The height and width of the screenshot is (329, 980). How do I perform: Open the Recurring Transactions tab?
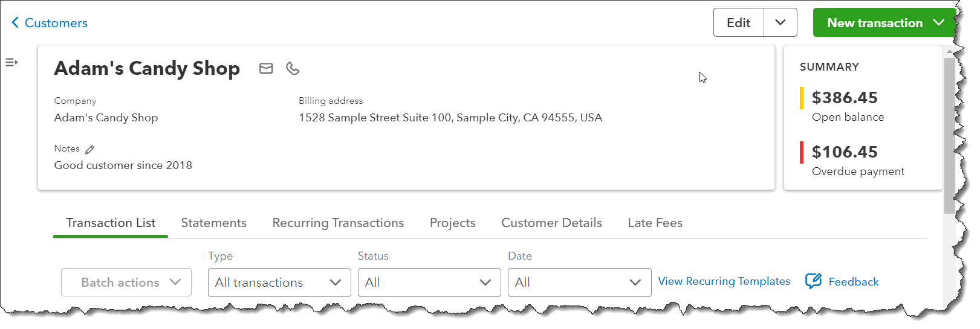[x=338, y=223]
